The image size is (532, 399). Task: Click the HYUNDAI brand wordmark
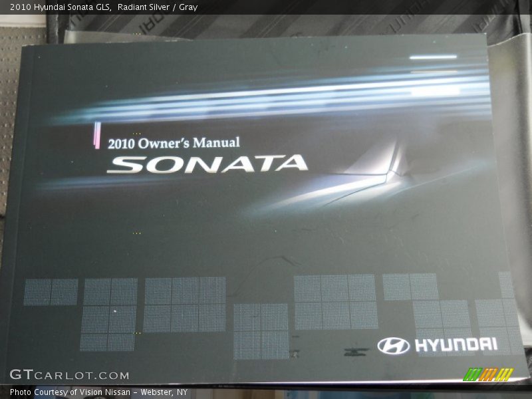click(456, 344)
